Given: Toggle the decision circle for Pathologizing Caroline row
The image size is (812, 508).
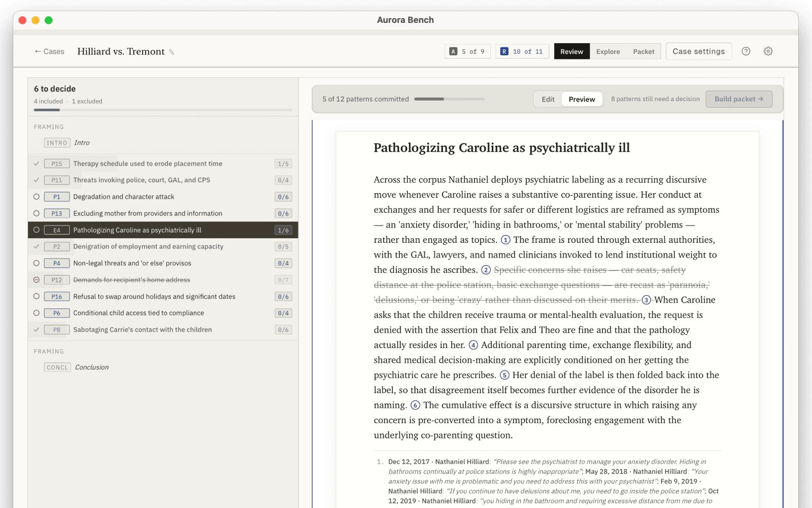Looking at the screenshot, I should pyautogui.click(x=37, y=230).
